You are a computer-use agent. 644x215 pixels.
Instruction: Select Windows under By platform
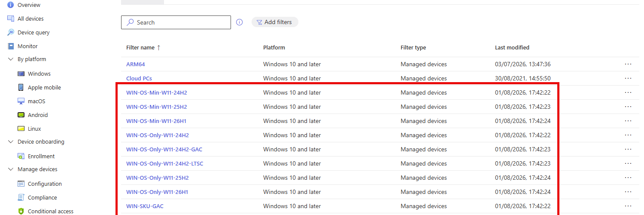(39, 74)
